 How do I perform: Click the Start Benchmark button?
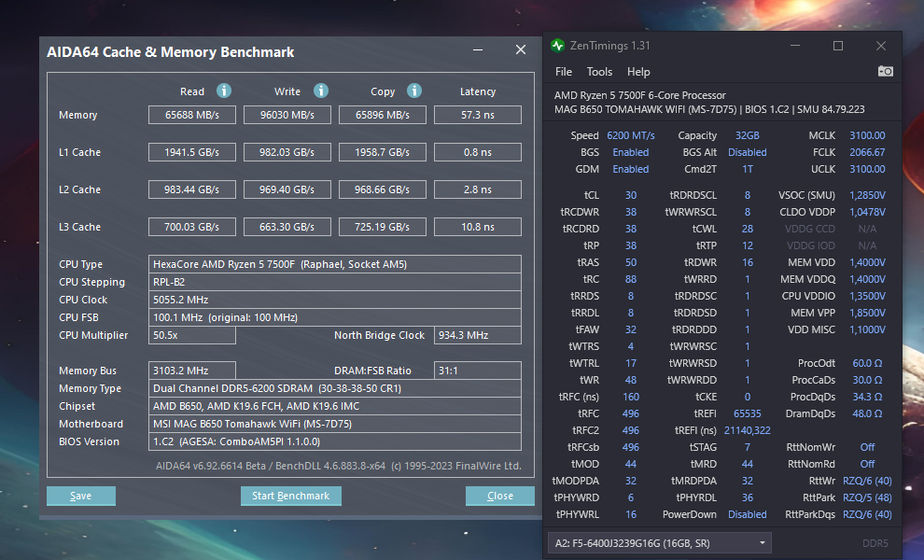pos(290,496)
